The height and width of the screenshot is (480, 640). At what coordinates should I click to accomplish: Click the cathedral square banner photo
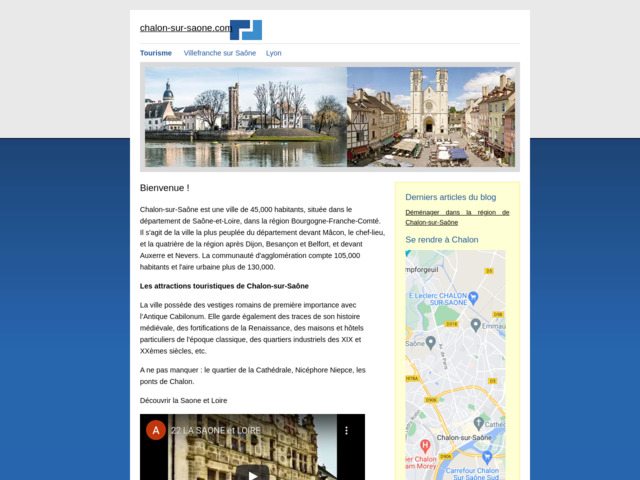tap(431, 117)
